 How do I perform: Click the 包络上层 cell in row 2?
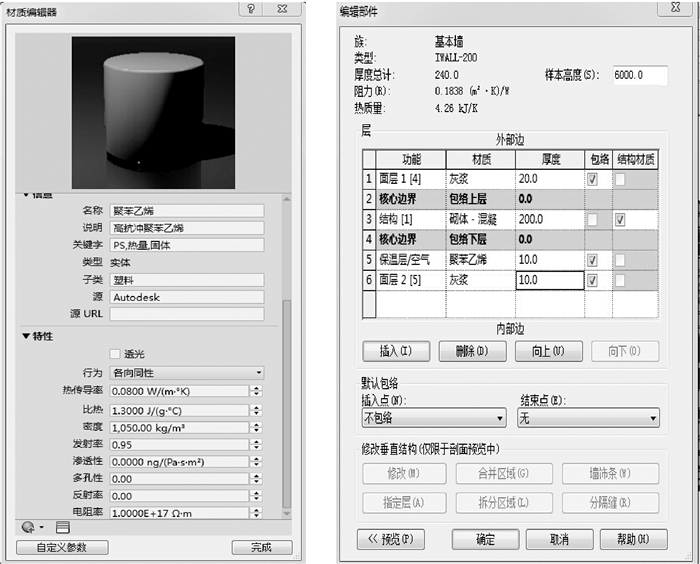pos(481,200)
